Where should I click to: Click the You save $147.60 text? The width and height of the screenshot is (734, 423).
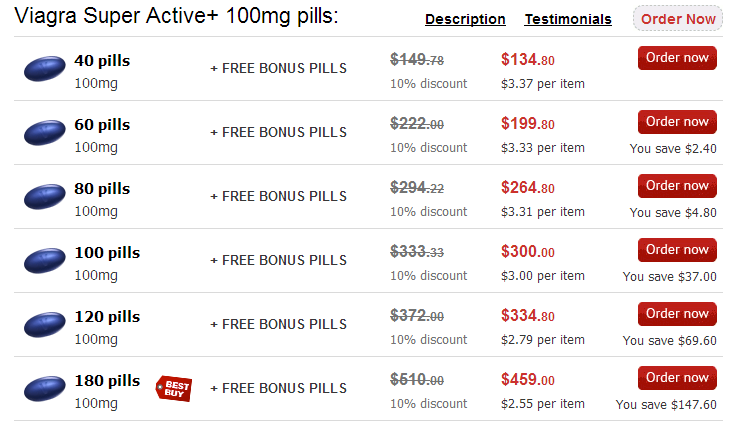coord(666,404)
